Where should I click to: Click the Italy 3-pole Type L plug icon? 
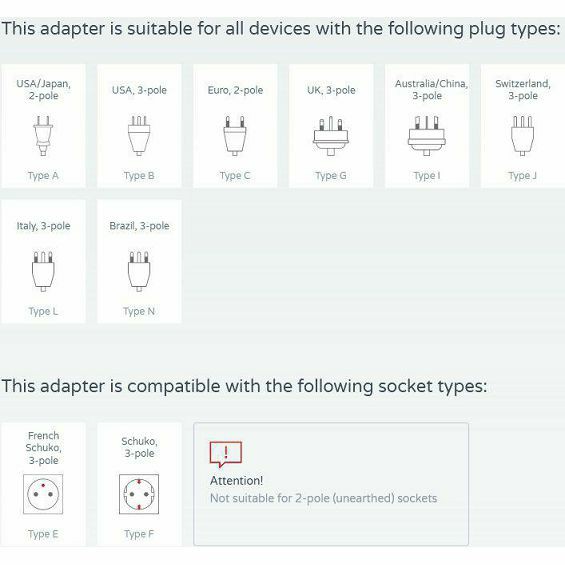coord(43,271)
